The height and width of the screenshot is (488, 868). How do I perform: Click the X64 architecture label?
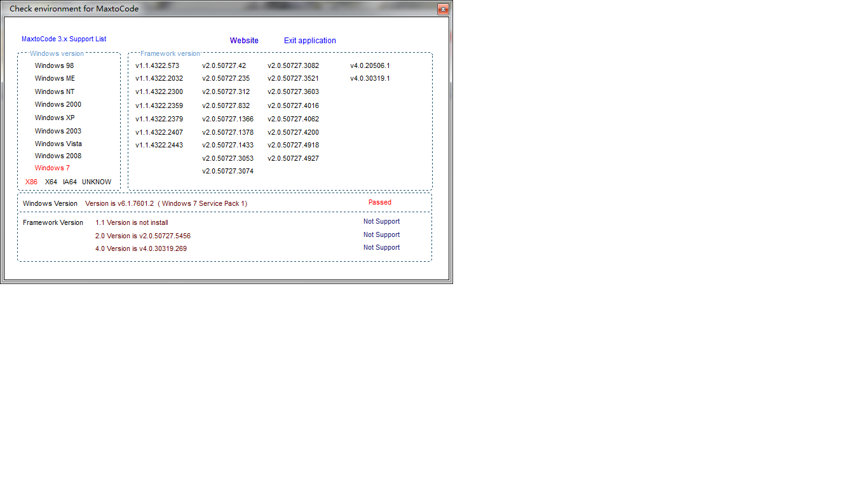(x=51, y=182)
